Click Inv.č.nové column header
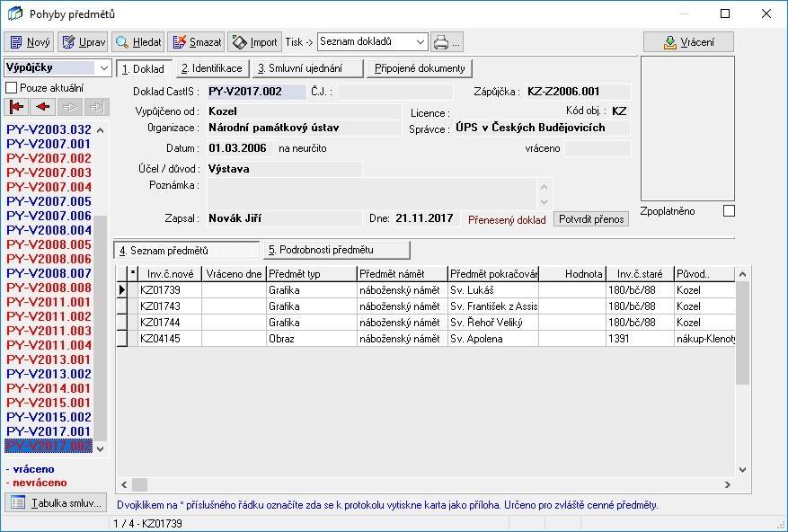Viewport: 788px width, 532px height. tap(170, 274)
